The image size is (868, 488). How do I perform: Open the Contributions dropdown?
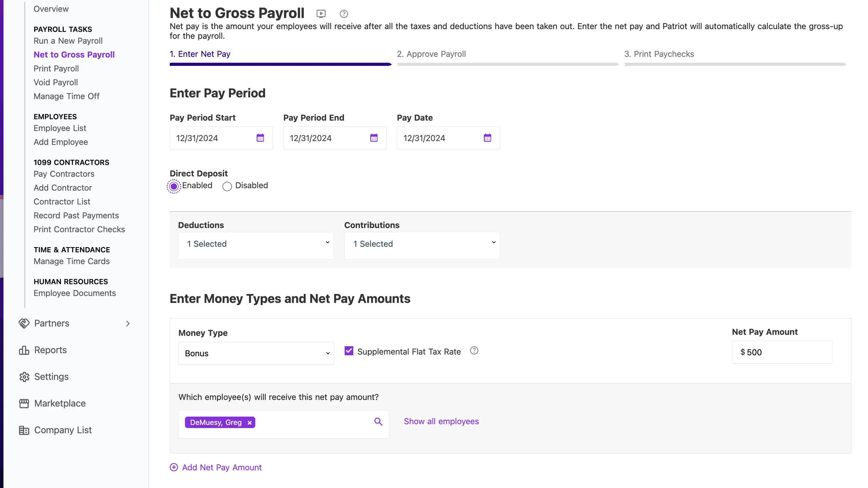[422, 244]
